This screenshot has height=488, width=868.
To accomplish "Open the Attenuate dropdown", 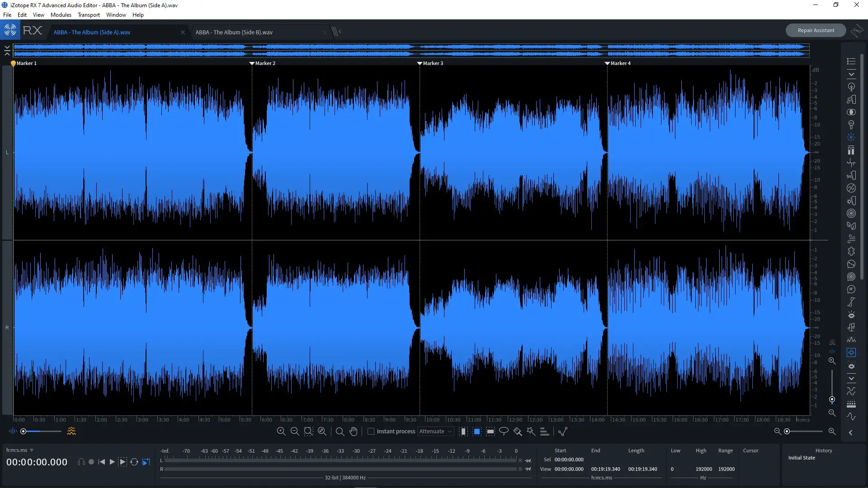I will click(x=435, y=432).
